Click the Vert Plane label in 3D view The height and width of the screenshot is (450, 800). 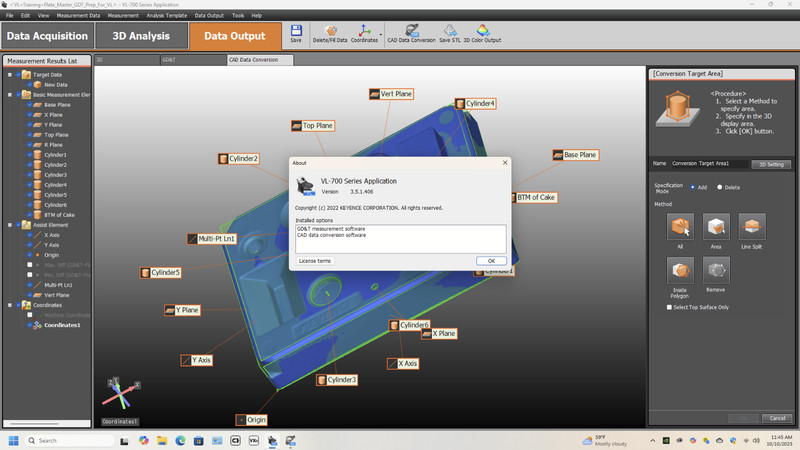(x=391, y=94)
